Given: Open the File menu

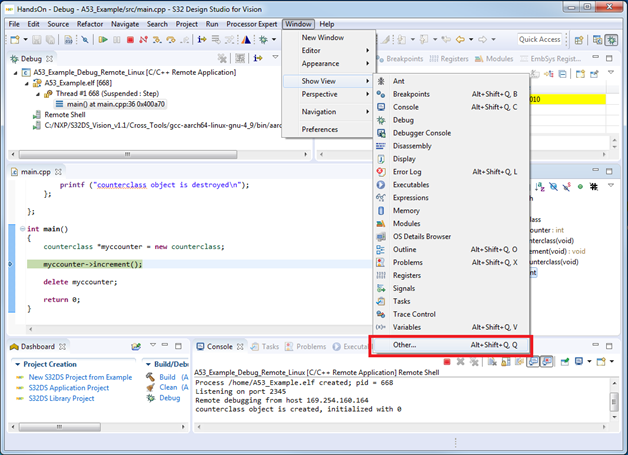Looking at the screenshot, I should (14, 24).
